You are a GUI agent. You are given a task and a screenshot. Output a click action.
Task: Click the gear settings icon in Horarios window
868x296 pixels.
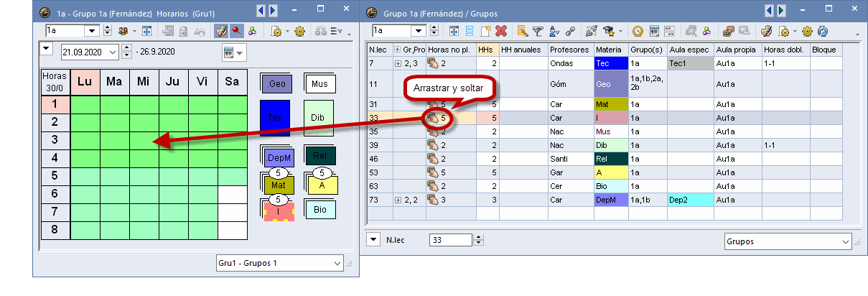(299, 31)
